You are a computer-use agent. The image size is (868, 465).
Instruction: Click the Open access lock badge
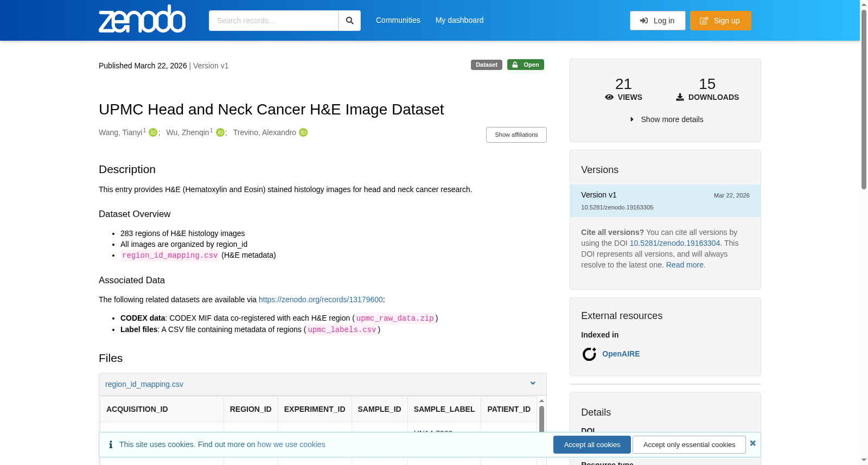coord(526,65)
